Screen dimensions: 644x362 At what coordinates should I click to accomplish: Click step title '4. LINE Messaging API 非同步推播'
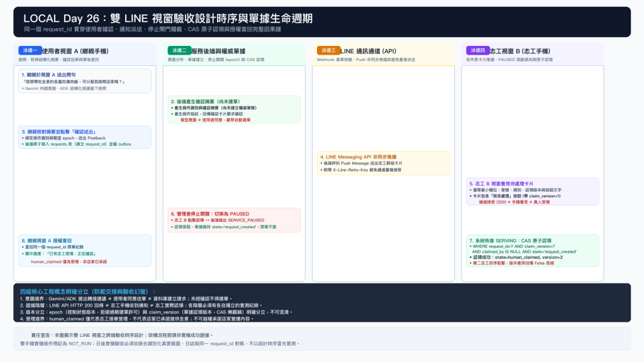coord(358,156)
